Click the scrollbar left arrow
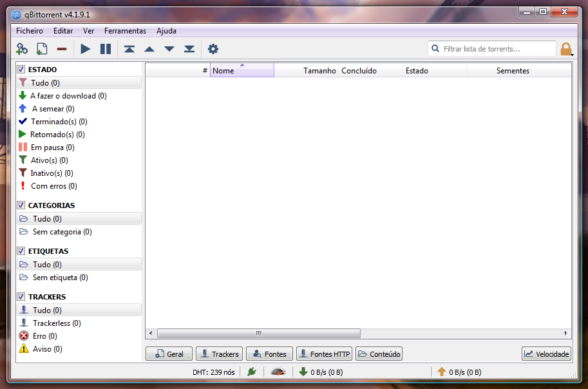Screen dimensions: 588x389 point(151,333)
